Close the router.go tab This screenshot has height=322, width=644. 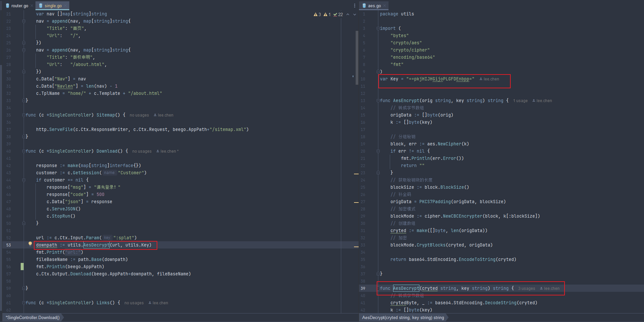point(32,6)
